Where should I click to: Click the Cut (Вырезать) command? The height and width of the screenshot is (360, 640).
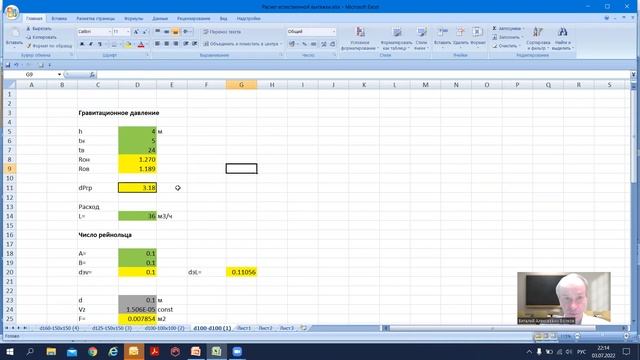pyautogui.click(x=39, y=29)
